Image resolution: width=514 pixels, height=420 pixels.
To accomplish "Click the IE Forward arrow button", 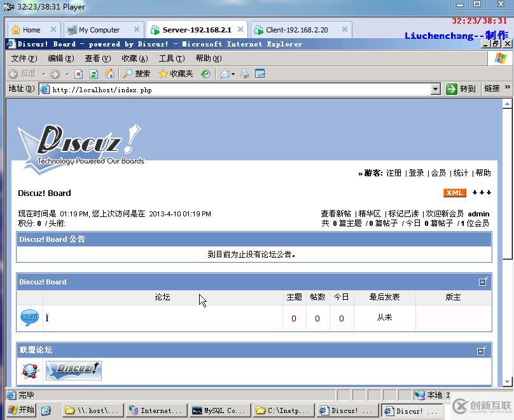I will tap(55, 74).
